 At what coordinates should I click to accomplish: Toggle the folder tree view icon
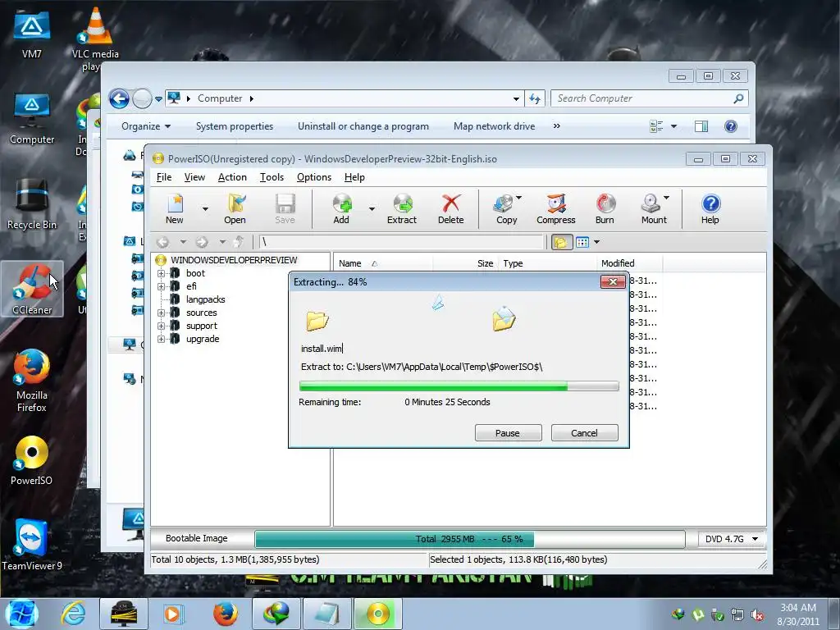click(x=561, y=242)
